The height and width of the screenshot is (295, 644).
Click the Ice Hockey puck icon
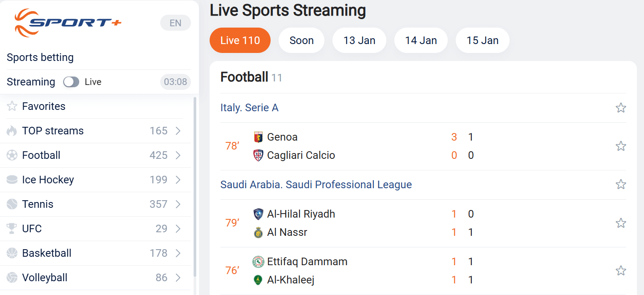click(x=12, y=180)
